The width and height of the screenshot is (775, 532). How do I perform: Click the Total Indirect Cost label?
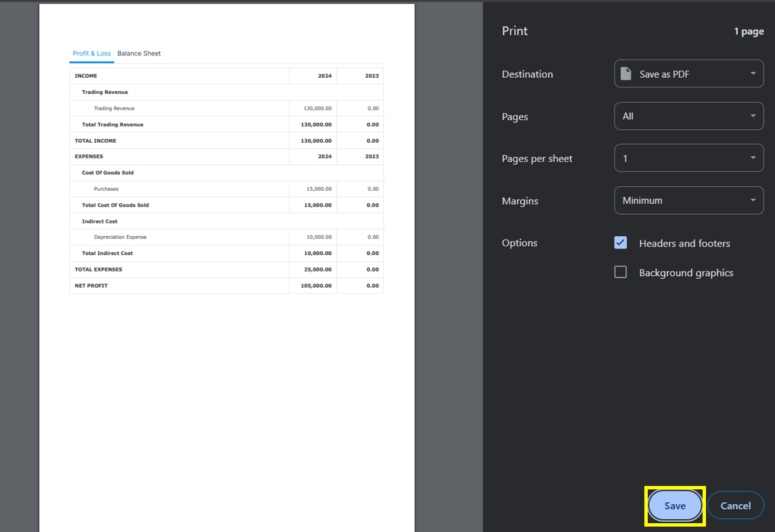(107, 253)
